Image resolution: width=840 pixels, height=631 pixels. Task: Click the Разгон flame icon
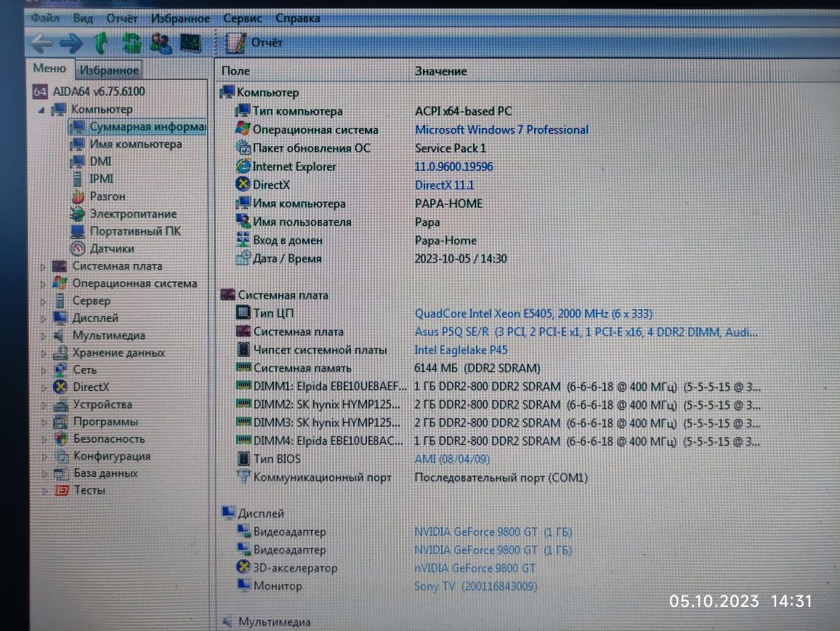(78, 196)
